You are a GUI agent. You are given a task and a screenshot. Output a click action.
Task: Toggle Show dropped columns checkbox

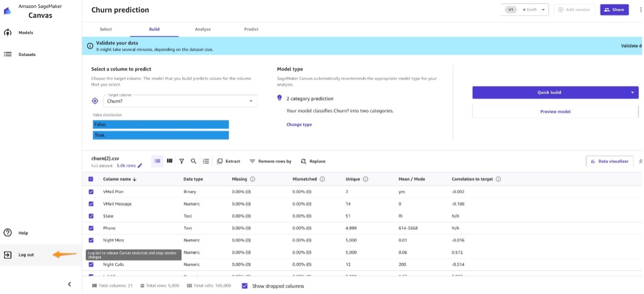244,286
